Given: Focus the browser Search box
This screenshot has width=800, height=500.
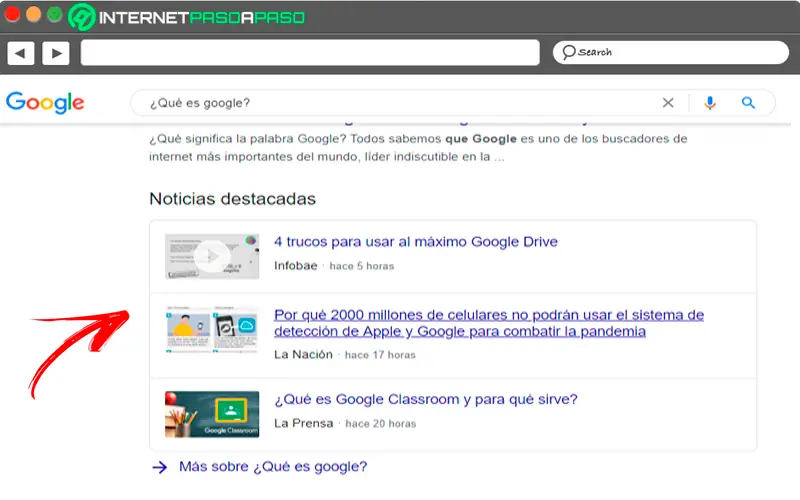Looking at the screenshot, I should click(x=671, y=53).
